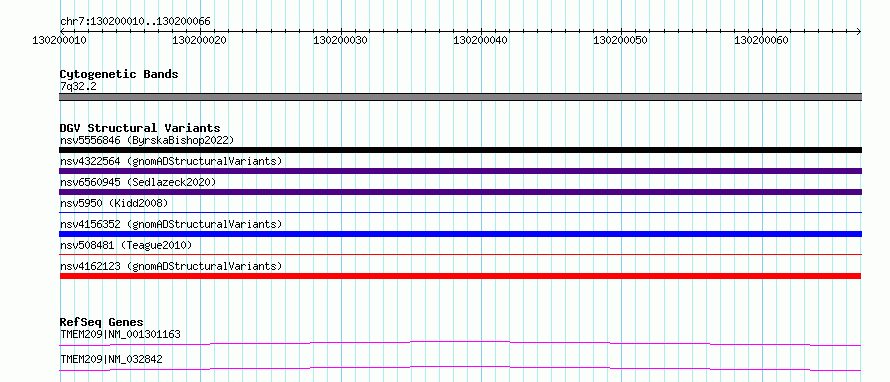Open variant nsv4156352 (gnomADStructuralVariants) label
This screenshot has height=382, width=890.
pos(171,224)
